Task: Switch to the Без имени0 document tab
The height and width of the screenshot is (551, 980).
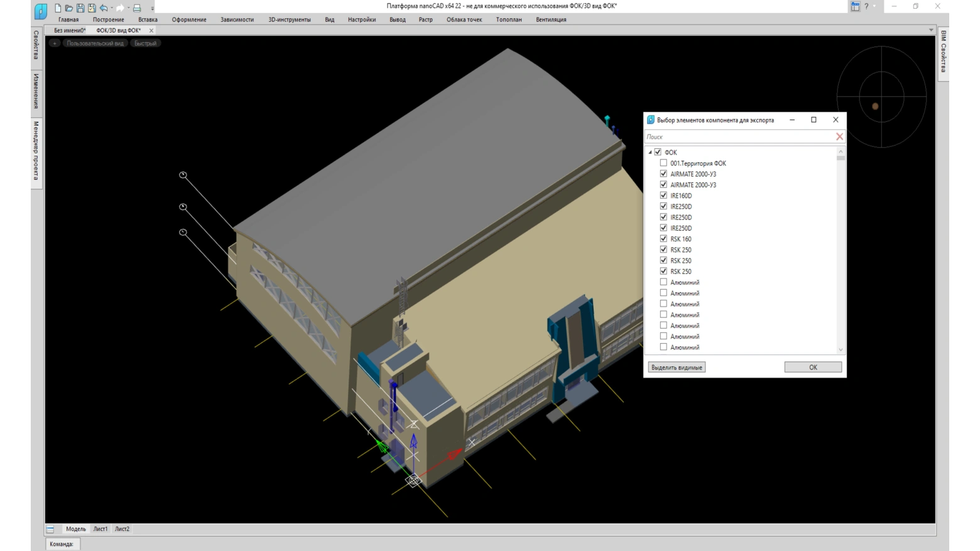Action: (x=69, y=30)
